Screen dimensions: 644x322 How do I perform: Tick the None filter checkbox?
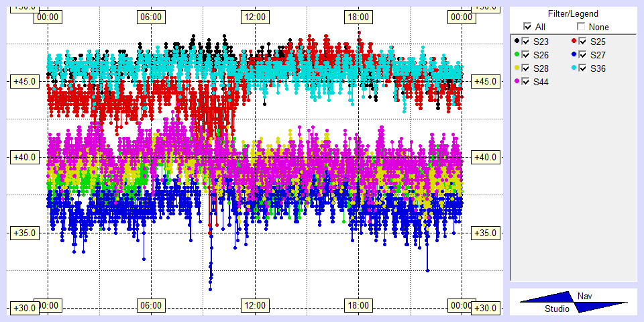[581, 27]
